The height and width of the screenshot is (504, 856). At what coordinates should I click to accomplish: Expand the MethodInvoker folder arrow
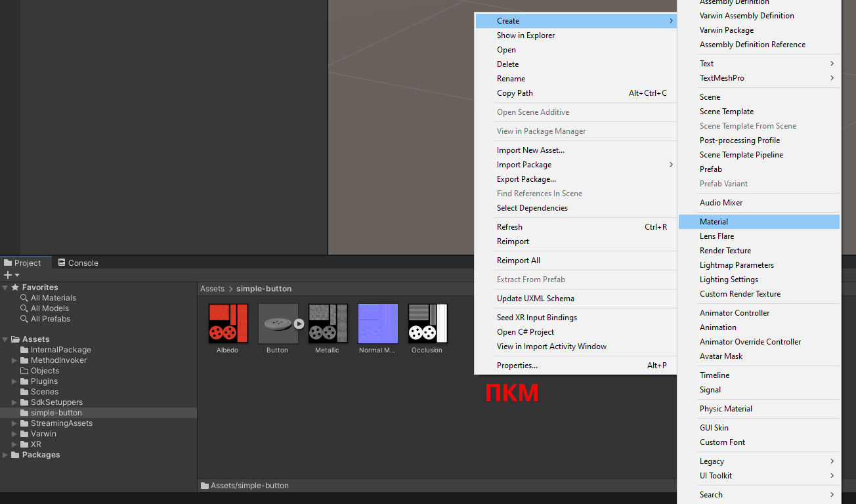pos(14,360)
